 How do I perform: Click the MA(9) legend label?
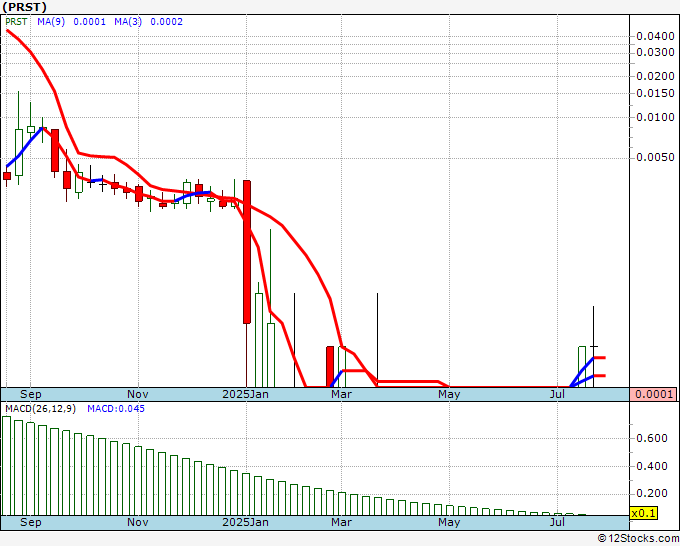pyautogui.click(x=51, y=22)
